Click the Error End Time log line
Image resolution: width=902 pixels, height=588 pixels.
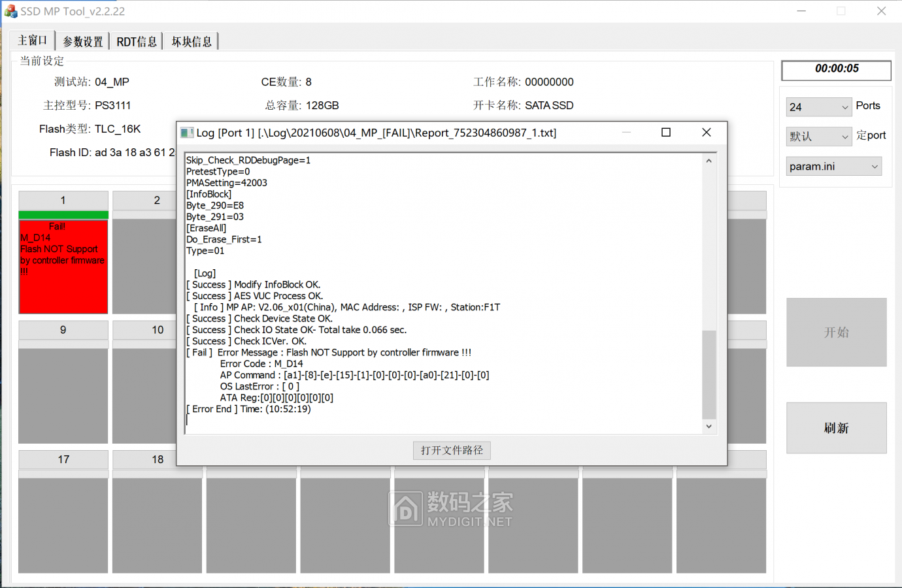point(248,409)
